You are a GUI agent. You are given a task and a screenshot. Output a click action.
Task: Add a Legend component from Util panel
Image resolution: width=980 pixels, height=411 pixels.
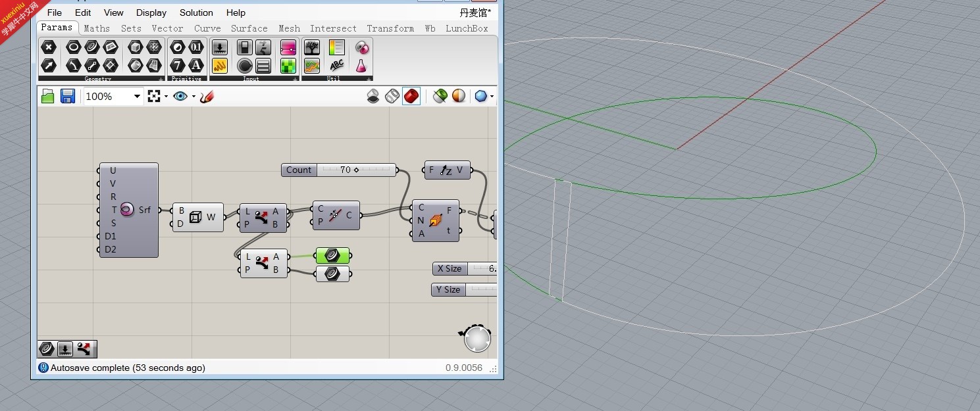tap(337, 47)
